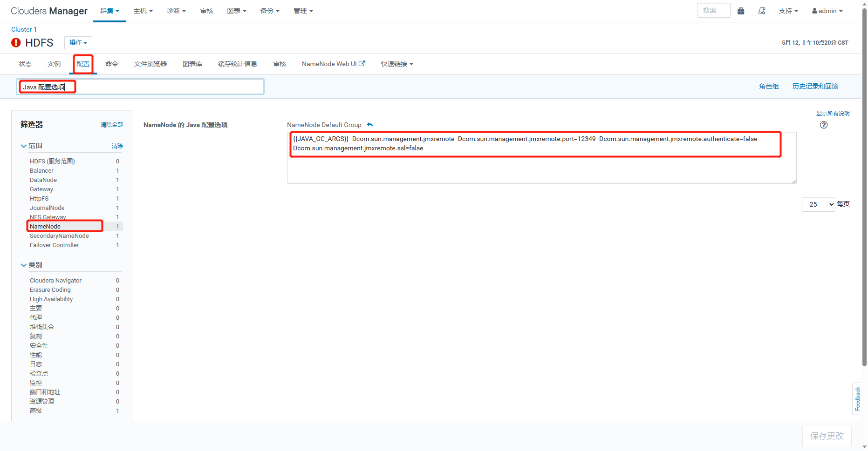Open the 备份 dropdown menu
868x451 pixels.
click(x=270, y=11)
